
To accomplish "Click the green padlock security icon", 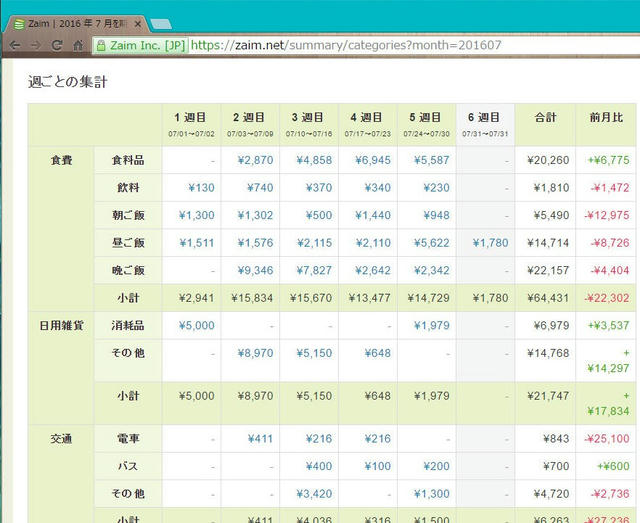I will pos(101,45).
